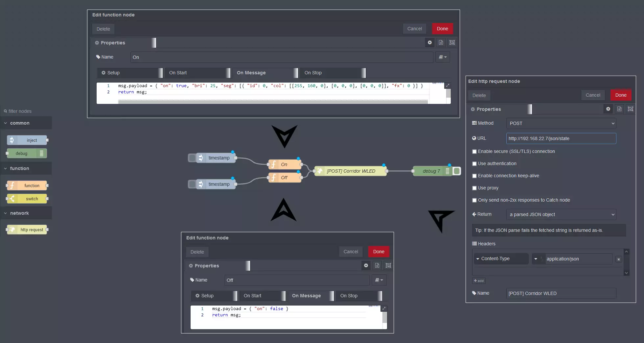
Task: Trigger the lower timestamp inject button
Action: [x=192, y=184]
